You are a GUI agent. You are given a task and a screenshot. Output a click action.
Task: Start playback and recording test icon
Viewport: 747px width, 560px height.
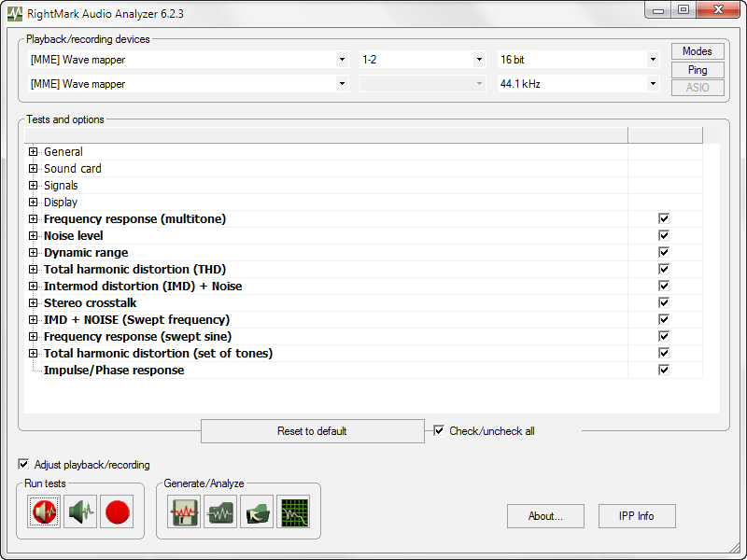(x=44, y=511)
